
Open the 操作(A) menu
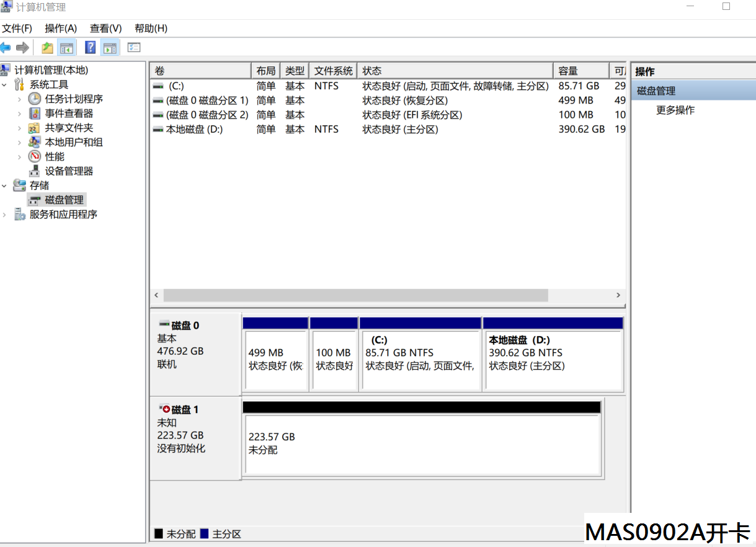pyautogui.click(x=60, y=28)
